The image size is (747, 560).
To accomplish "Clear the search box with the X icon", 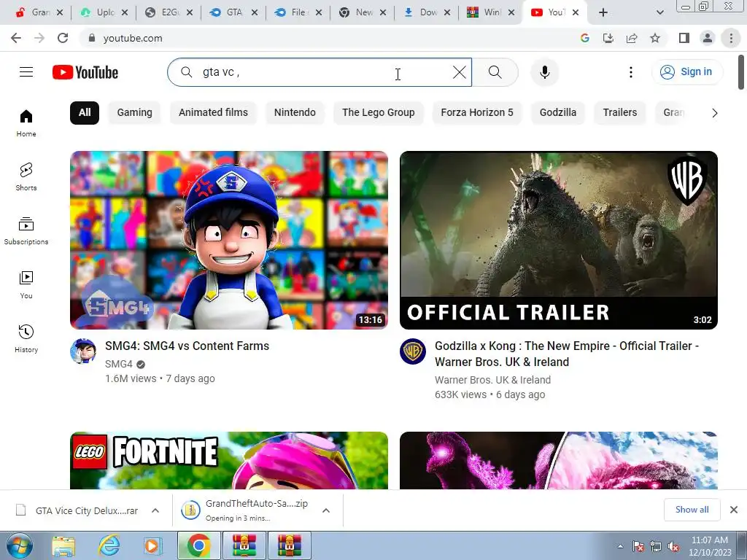I will (x=460, y=72).
